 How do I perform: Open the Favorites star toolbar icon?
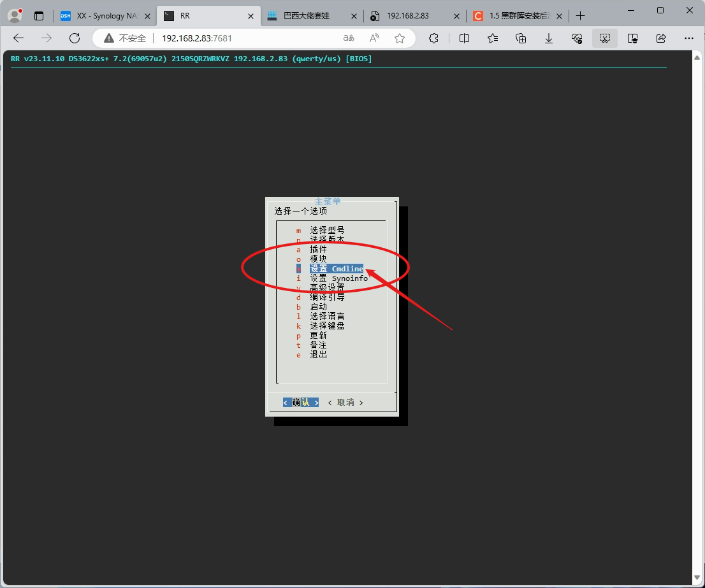(492, 38)
